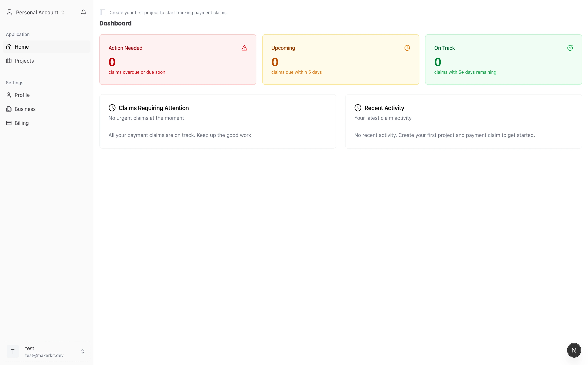Click the alert icon on the Action Needed card
588x365 pixels.
tap(244, 48)
